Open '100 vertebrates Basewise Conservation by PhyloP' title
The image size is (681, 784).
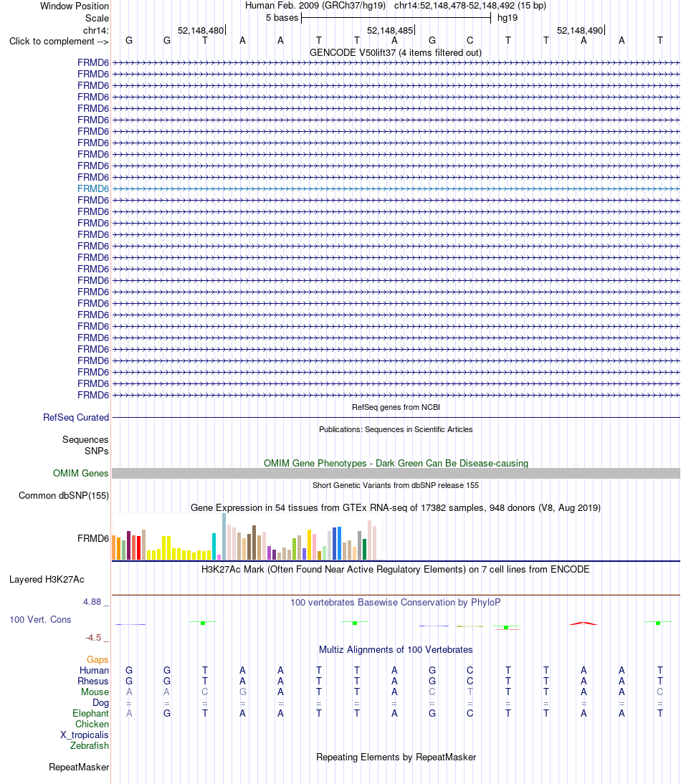pos(396,602)
